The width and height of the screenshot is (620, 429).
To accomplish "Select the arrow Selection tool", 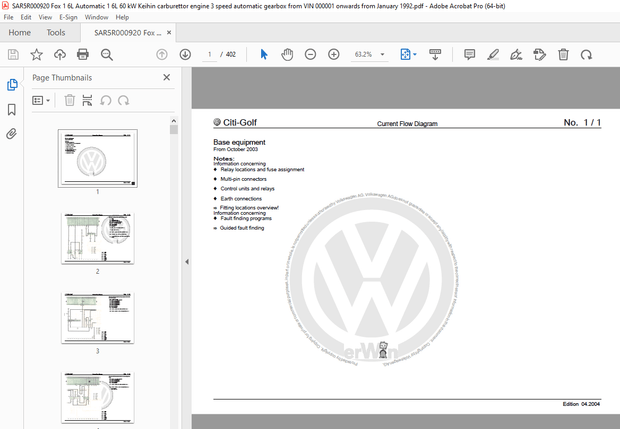I will (x=264, y=55).
